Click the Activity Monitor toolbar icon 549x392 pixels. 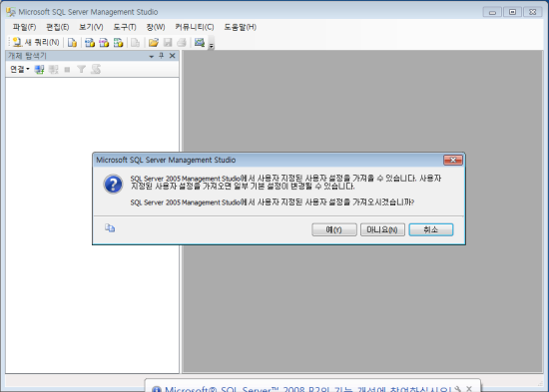(x=200, y=43)
